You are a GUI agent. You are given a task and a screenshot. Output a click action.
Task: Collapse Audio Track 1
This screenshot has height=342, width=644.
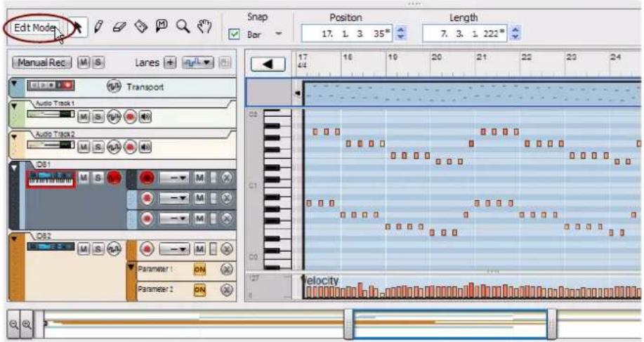coord(14,106)
